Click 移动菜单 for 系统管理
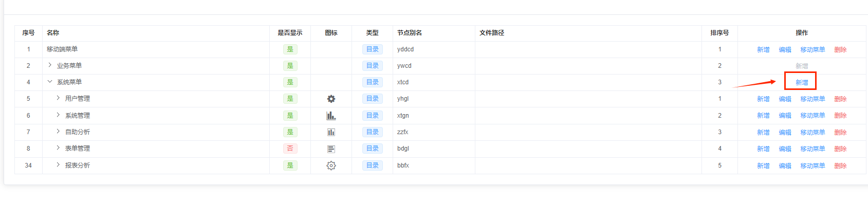The width and height of the screenshot is (868, 202). (x=812, y=116)
